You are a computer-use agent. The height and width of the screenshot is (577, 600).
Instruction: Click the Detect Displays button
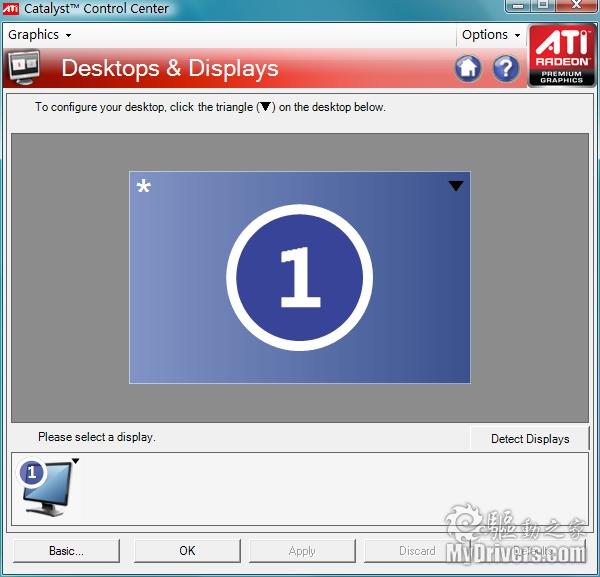pyautogui.click(x=530, y=438)
